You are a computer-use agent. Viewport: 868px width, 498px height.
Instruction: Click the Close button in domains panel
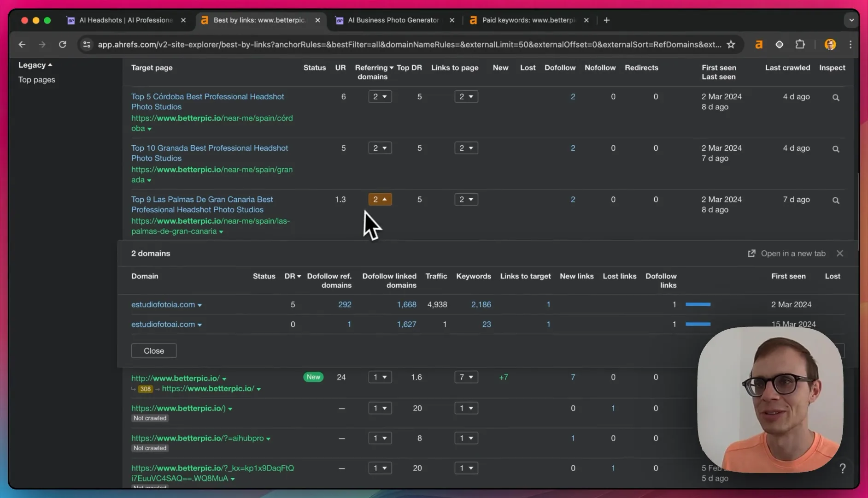click(154, 351)
